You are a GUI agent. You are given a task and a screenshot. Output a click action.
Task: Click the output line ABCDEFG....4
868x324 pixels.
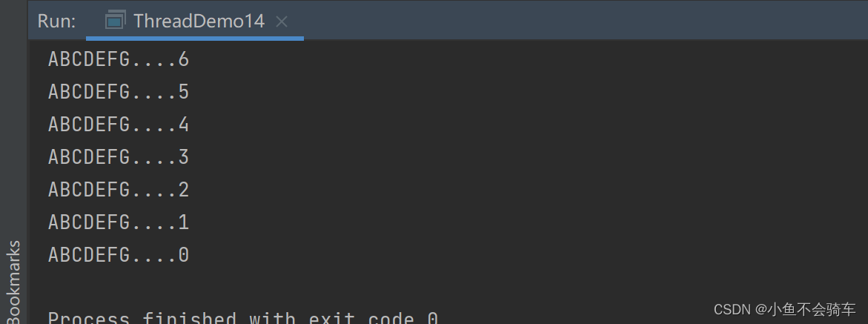pyautogui.click(x=119, y=125)
